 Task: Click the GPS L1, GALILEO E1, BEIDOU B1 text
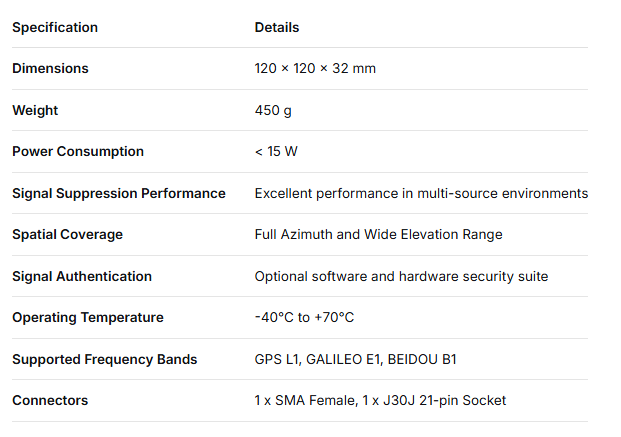(x=356, y=359)
